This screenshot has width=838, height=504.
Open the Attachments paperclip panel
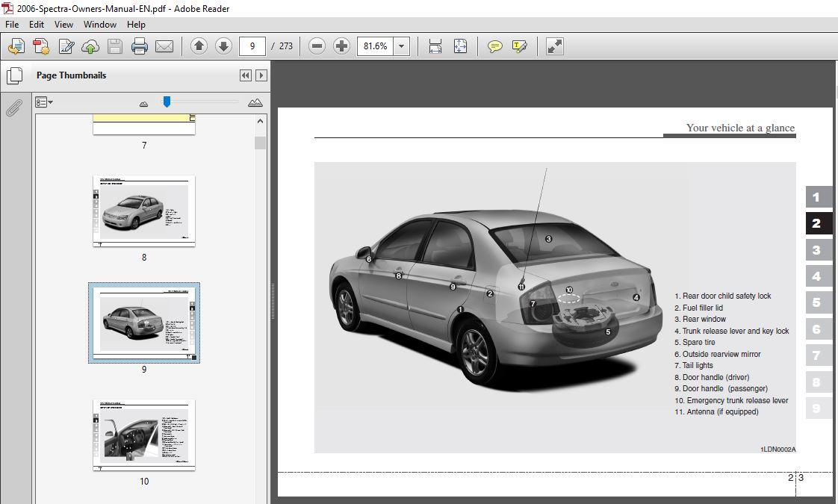tap(14, 108)
